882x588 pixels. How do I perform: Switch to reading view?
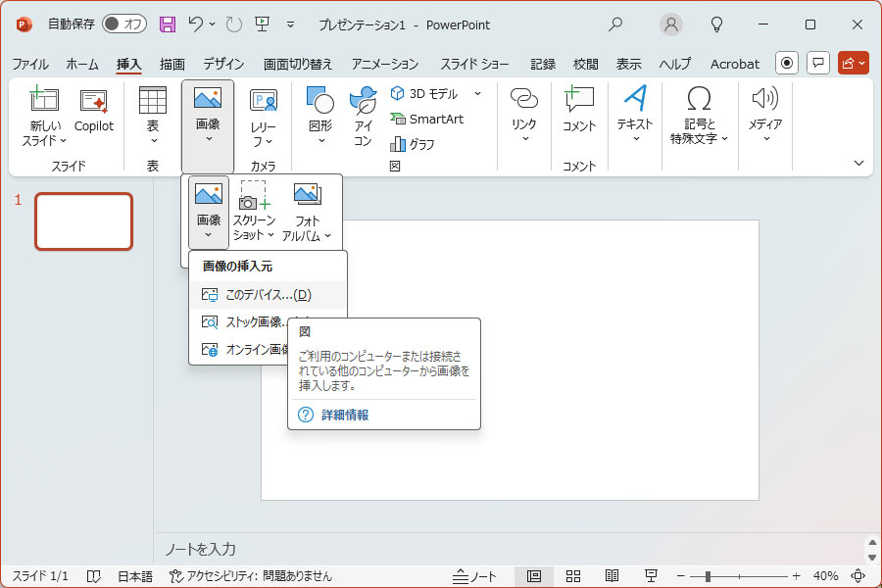[612, 576]
